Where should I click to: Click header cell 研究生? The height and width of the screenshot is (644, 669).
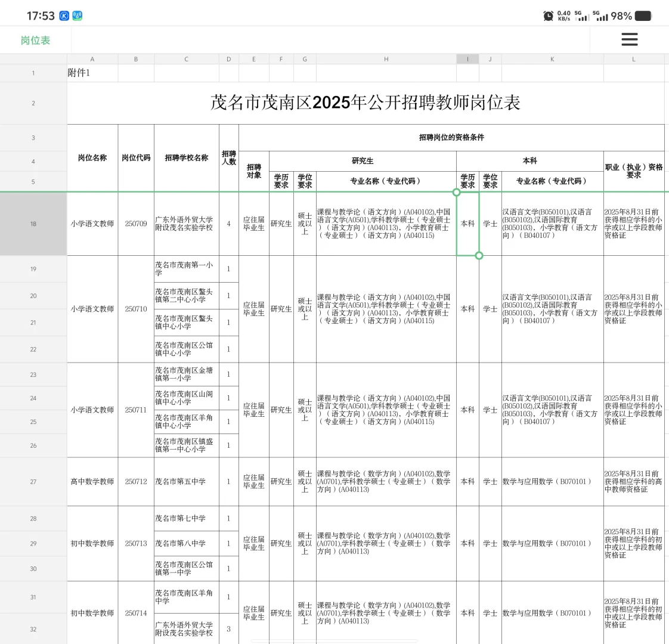click(x=363, y=161)
